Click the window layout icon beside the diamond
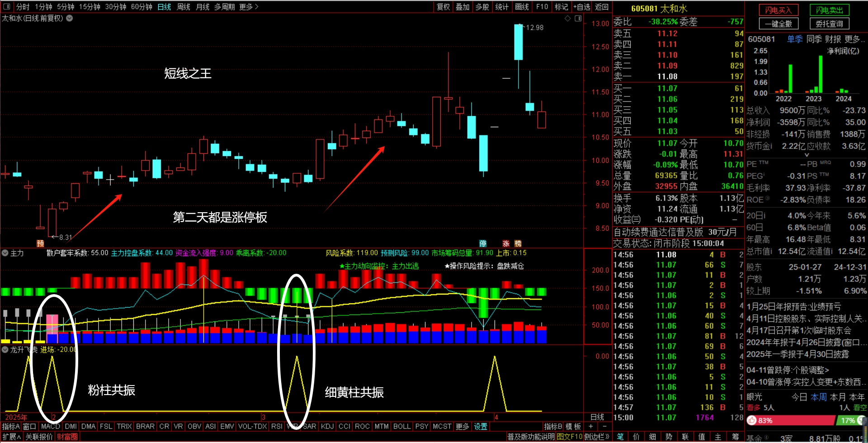Viewport: 868px width, 443px height. click(578, 19)
